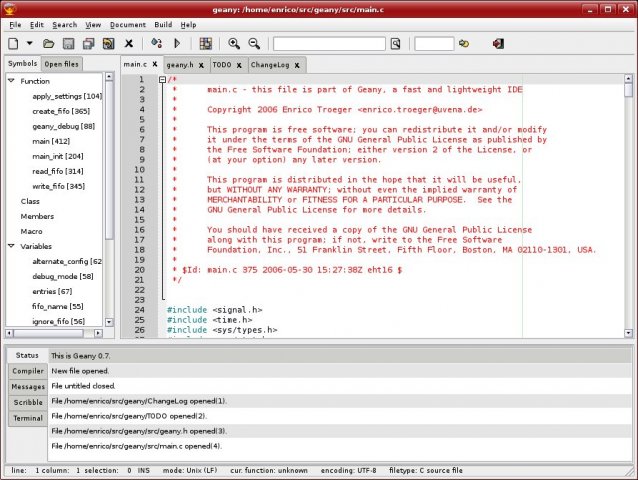Switch to the Scribble tab
Image resolution: width=638 pixels, height=480 pixels.
[28, 402]
